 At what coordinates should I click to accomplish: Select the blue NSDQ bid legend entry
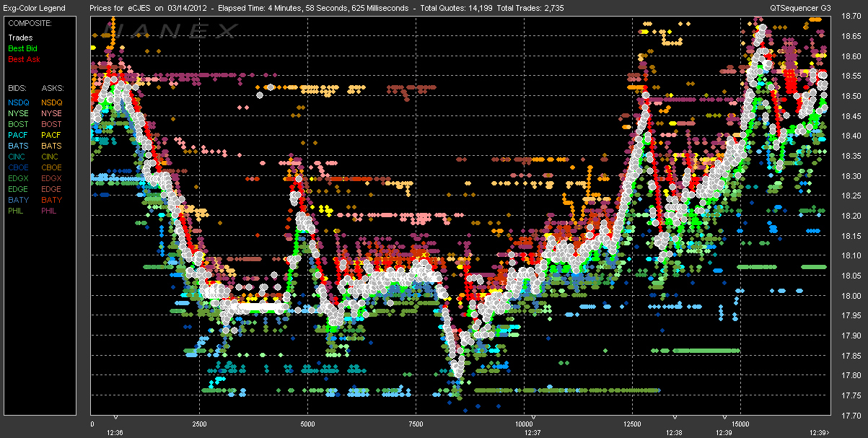coord(19,102)
